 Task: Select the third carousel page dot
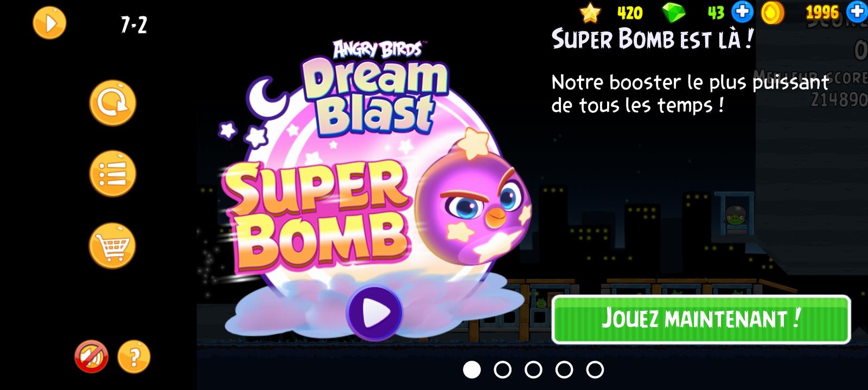click(x=533, y=369)
